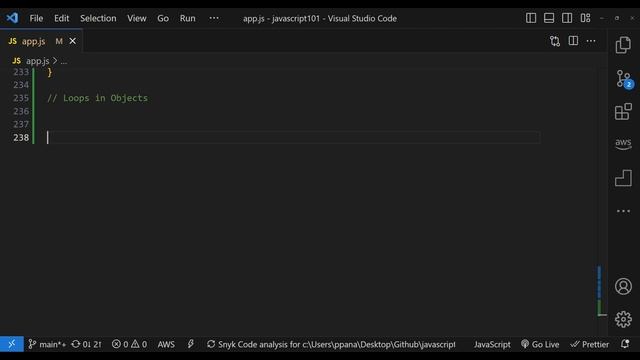Open the AWS Toolkit panel
The image size is (640, 360).
[623, 144]
